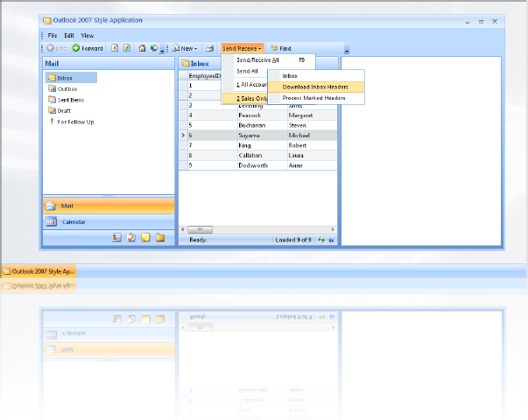This screenshot has height=420, width=528.
Task: Select the Suyama Michael row
Action: [x=258, y=136]
